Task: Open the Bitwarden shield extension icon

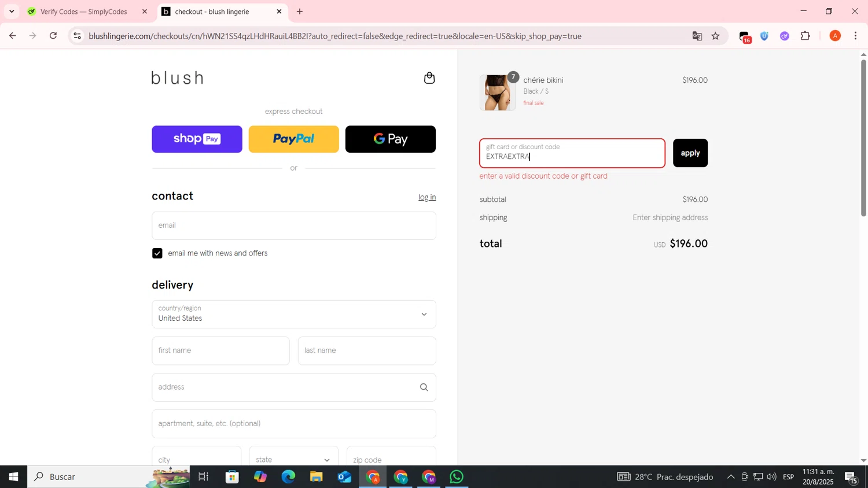Action: [764, 36]
